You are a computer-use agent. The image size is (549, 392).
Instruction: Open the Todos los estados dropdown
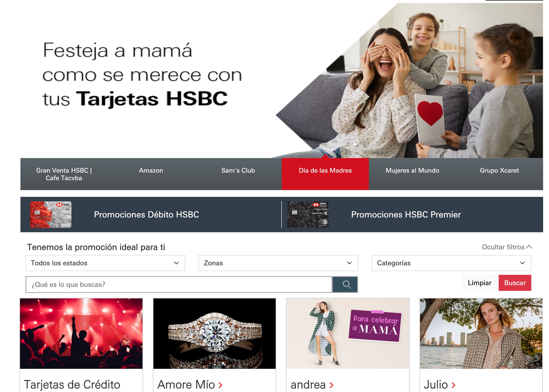point(105,263)
